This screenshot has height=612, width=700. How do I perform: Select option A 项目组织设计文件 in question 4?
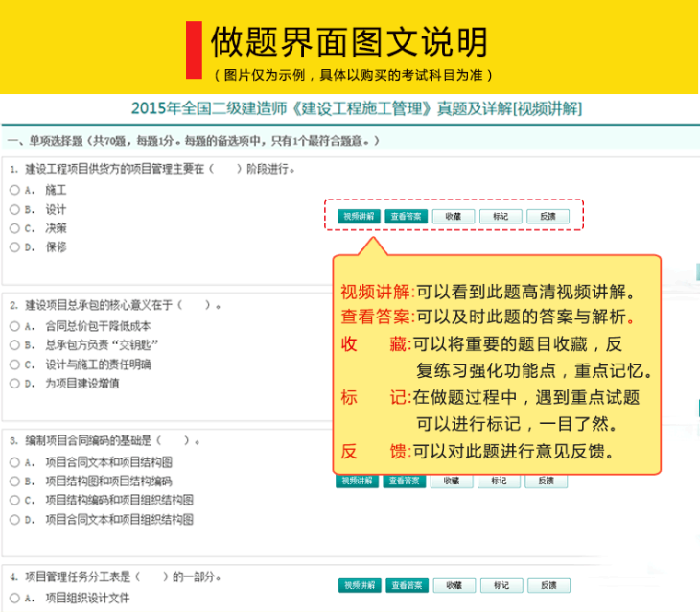(x=15, y=597)
